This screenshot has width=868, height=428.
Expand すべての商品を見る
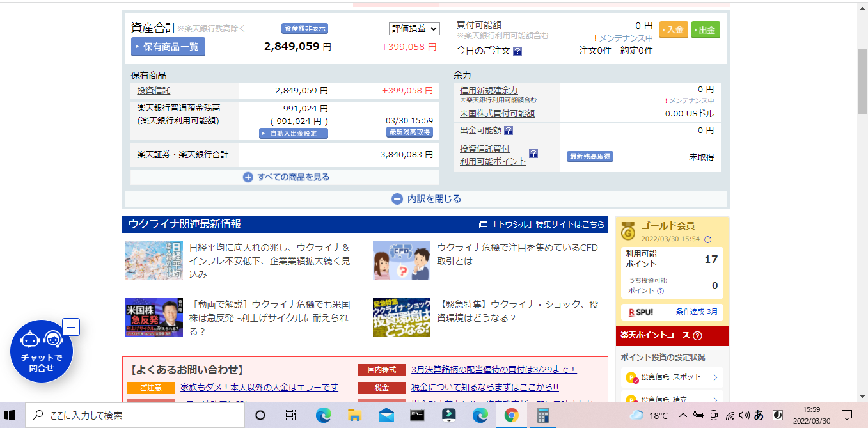pos(285,177)
